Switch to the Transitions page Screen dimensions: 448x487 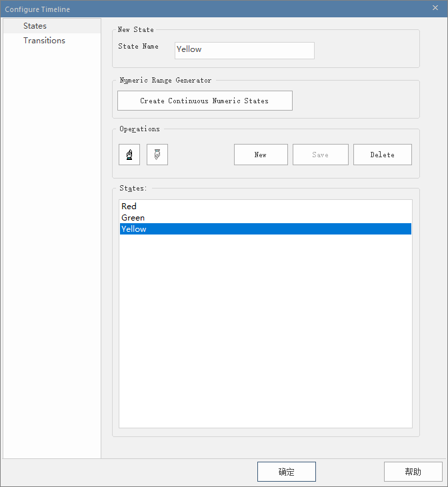tap(52, 41)
